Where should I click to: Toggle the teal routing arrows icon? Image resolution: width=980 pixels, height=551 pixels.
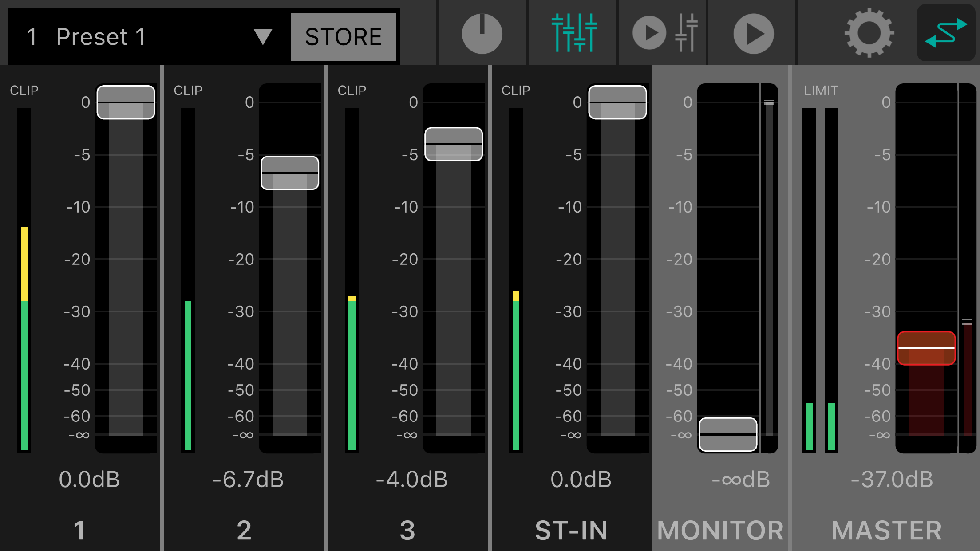(946, 33)
